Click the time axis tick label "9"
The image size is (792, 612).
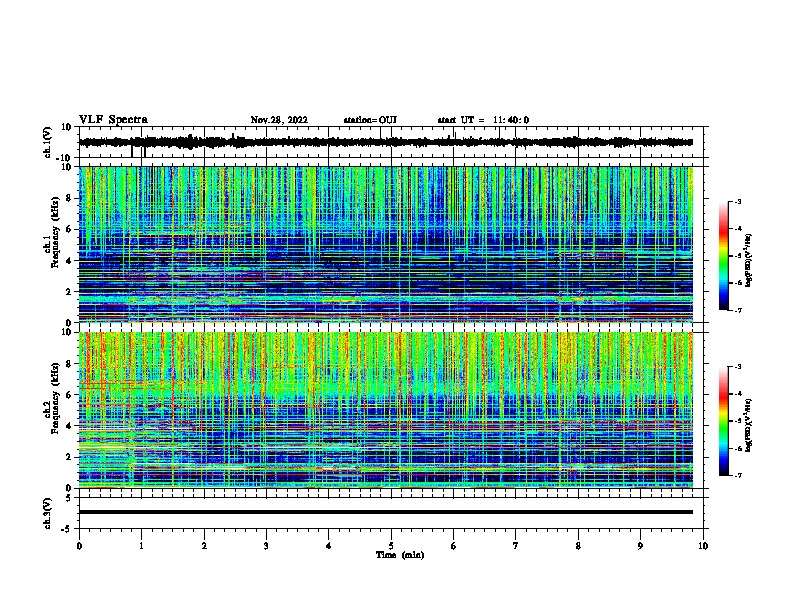(640, 546)
